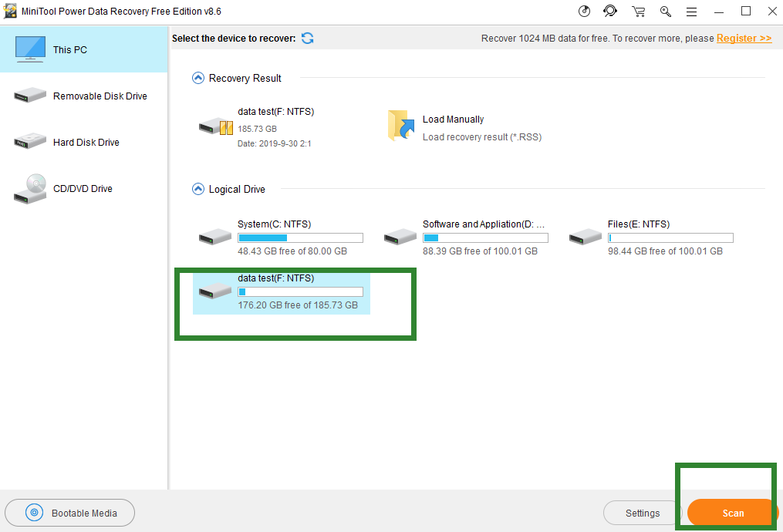Click 'Date: 2019-9-30 2:1' text

point(274,143)
